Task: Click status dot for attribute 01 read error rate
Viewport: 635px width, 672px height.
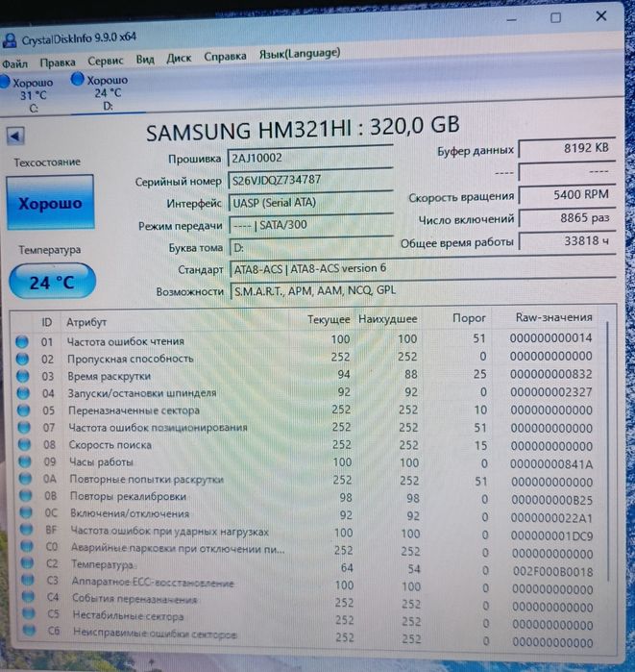Action: click(x=22, y=341)
